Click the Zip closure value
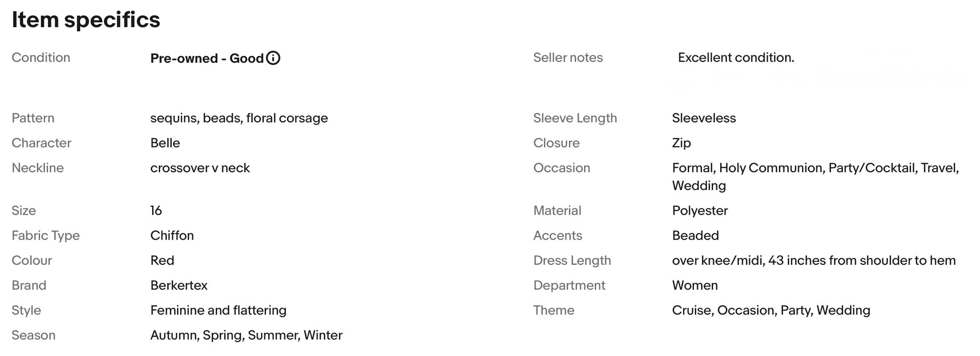980x356 pixels. point(681,144)
